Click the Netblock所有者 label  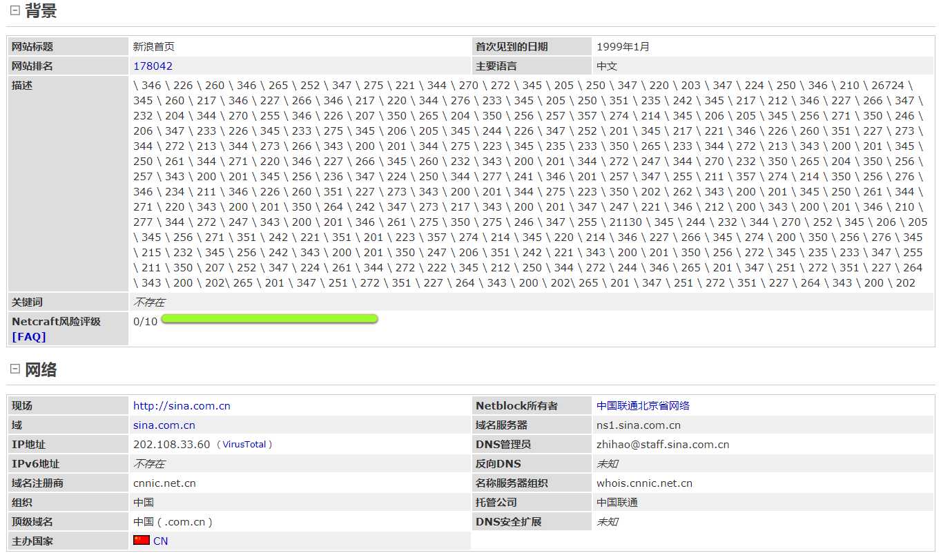click(x=516, y=406)
